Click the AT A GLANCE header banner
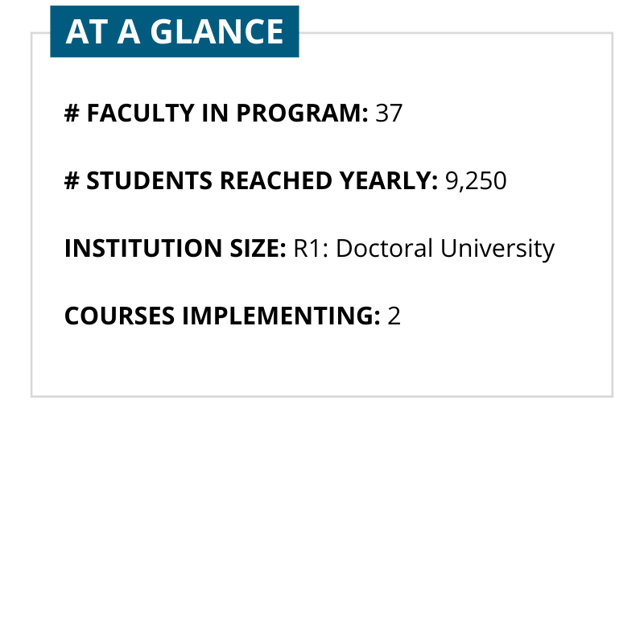The width and height of the screenshot is (644, 644). tap(175, 31)
